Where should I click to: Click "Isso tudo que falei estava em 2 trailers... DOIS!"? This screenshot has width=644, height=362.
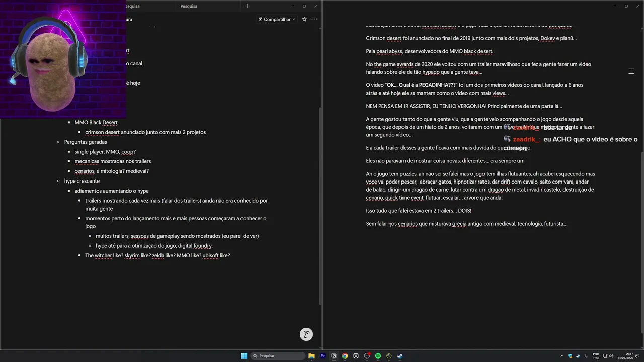pyautogui.click(x=419, y=210)
